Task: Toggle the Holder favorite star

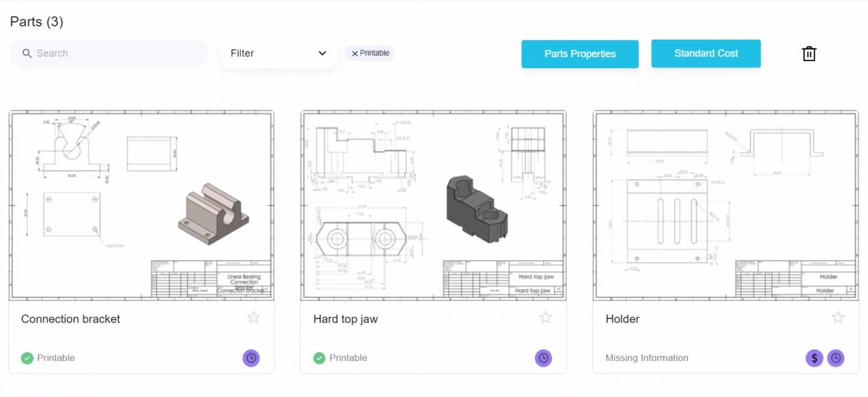Action: click(x=837, y=317)
